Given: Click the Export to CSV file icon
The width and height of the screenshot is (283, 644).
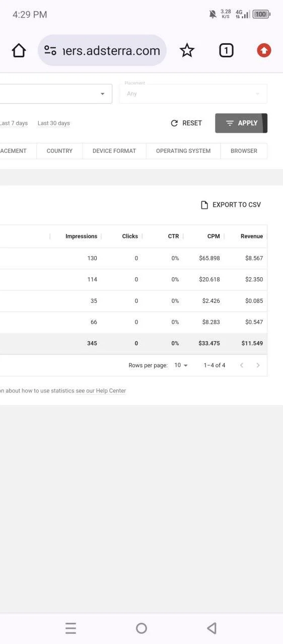Looking at the screenshot, I should [x=204, y=205].
